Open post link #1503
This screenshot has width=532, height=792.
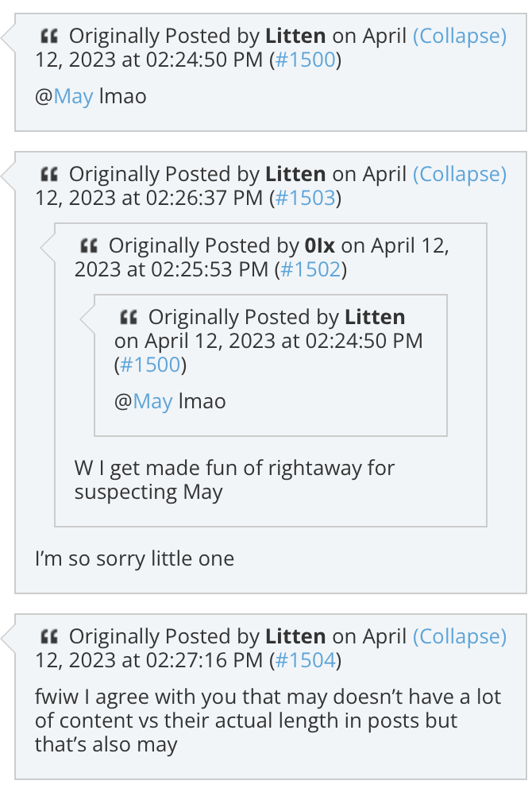[x=306, y=198]
